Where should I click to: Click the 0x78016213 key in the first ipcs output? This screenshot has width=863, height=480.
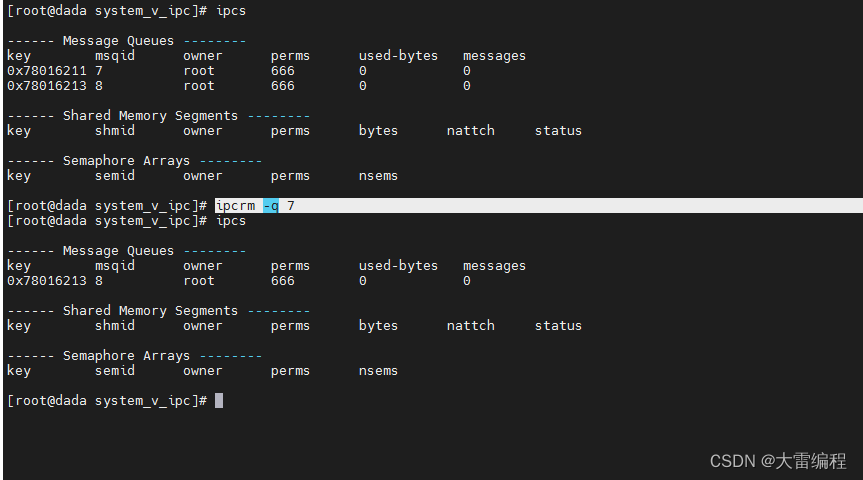(x=46, y=86)
